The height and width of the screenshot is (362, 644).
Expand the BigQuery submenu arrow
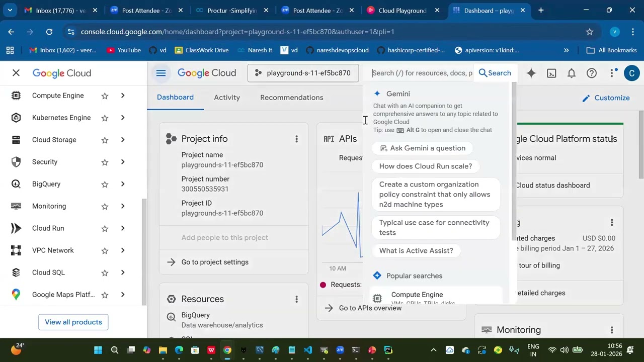(122, 184)
